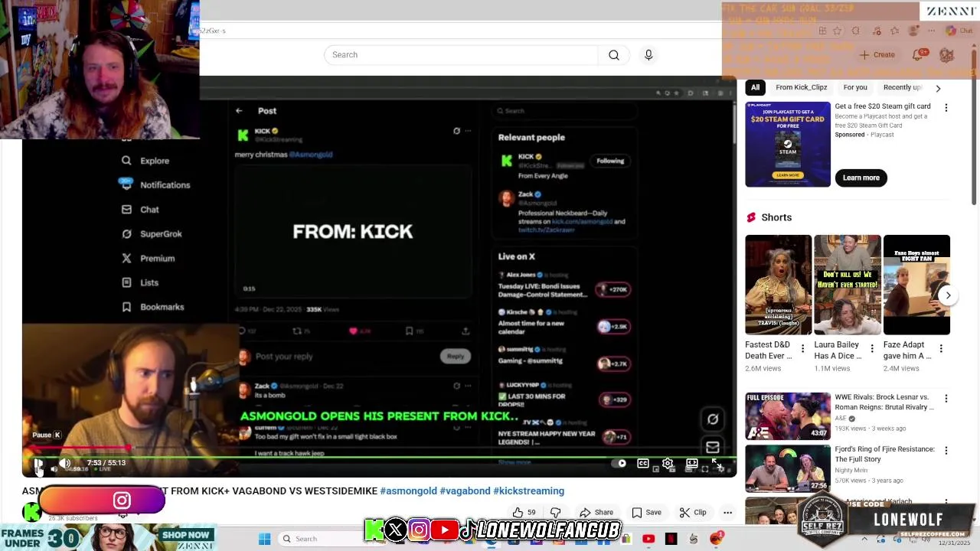This screenshot has width=980, height=551.
Task: Switch the player to theater mode
Action: (x=691, y=463)
